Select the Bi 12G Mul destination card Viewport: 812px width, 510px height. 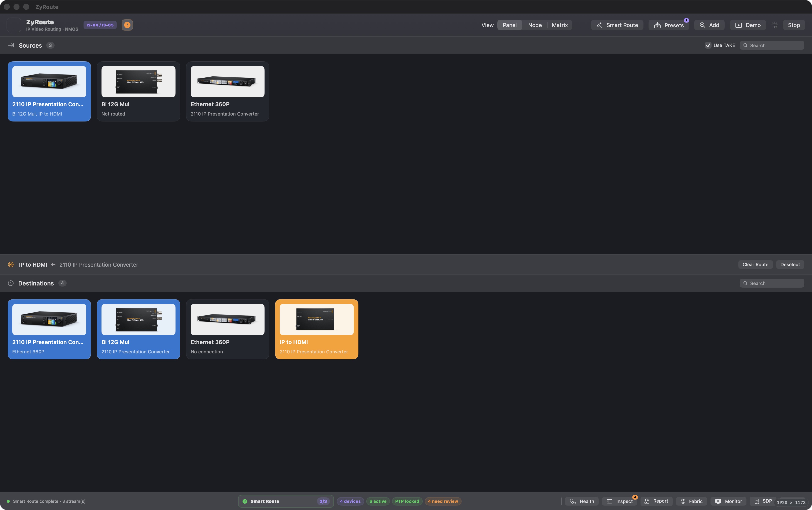138,329
